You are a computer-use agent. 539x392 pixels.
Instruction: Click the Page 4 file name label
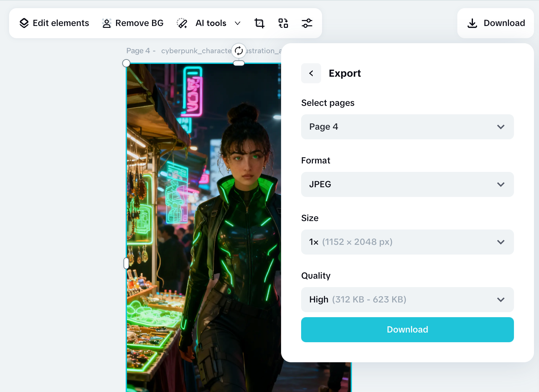tap(204, 51)
